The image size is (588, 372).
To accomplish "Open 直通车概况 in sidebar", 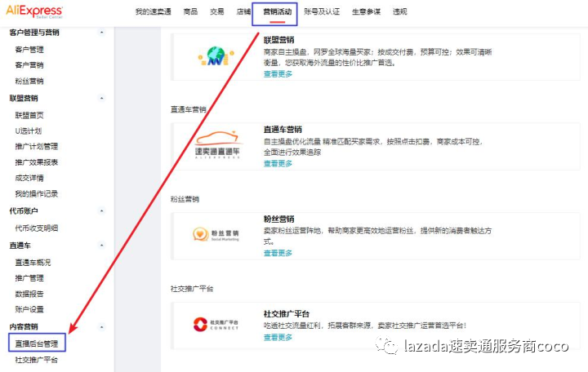I will 33,263.
